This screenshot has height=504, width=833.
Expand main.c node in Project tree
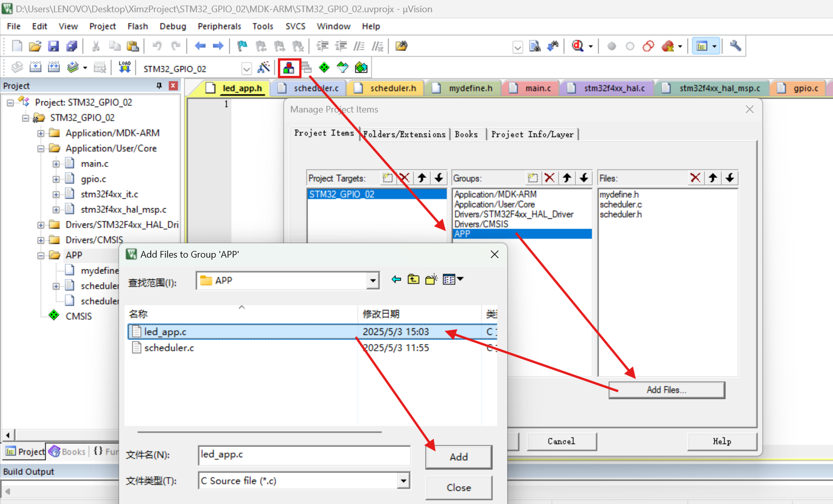point(56,164)
